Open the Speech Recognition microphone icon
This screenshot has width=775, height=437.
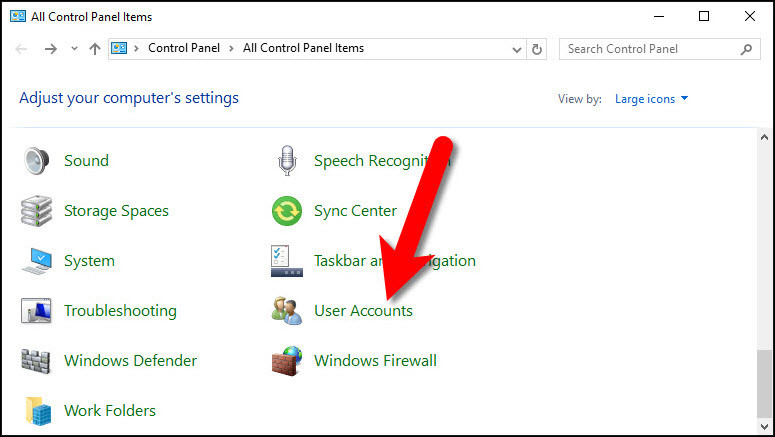click(x=287, y=161)
